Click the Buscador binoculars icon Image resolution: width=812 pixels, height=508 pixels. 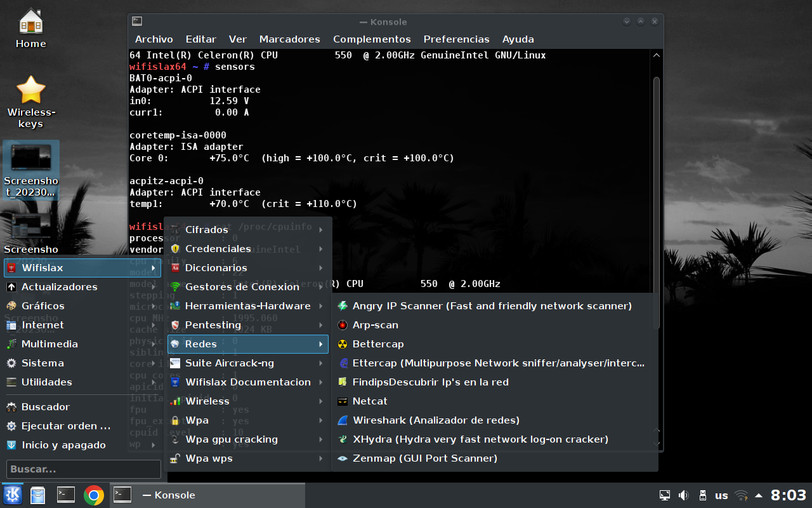11,407
